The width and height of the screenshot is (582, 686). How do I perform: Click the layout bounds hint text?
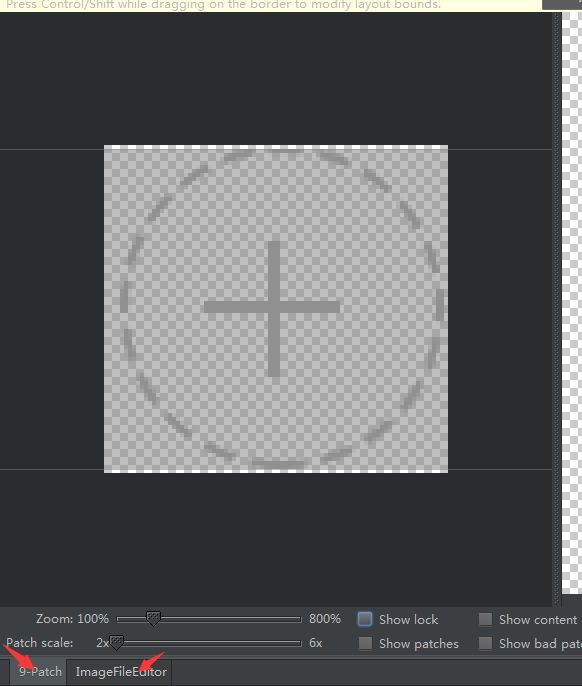pos(223,5)
